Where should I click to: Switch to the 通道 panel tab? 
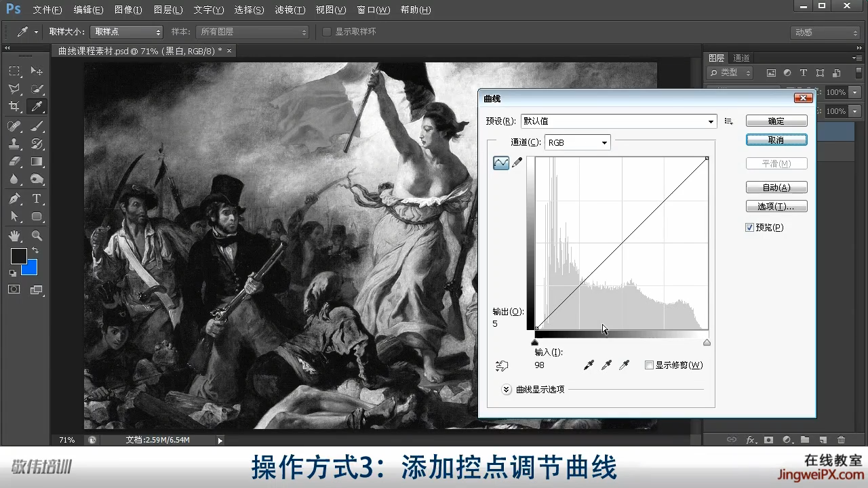coord(742,58)
